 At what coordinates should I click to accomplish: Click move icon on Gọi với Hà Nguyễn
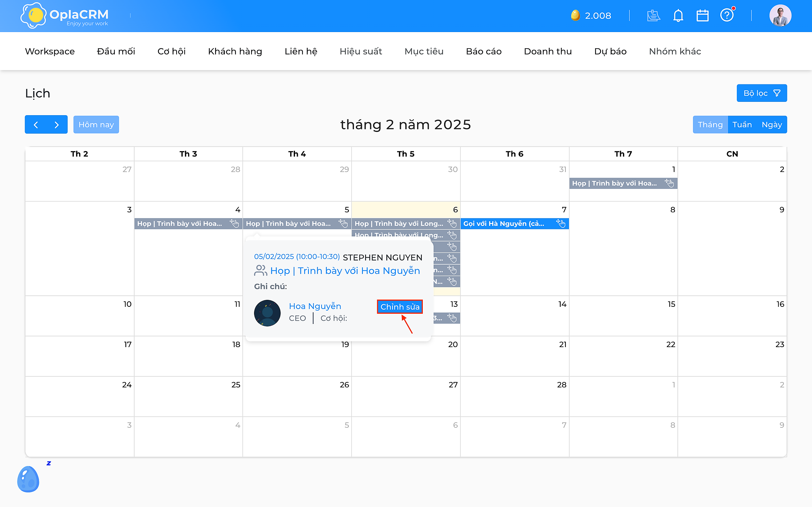pos(561,223)
